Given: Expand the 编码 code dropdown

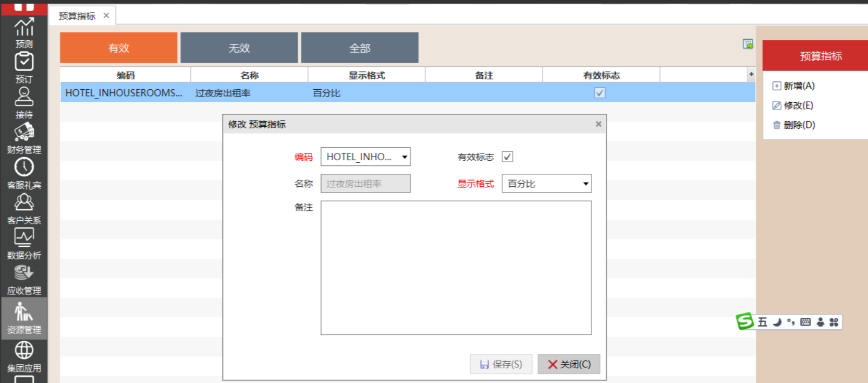Looking at the screenshot, I should click(404, 157).
